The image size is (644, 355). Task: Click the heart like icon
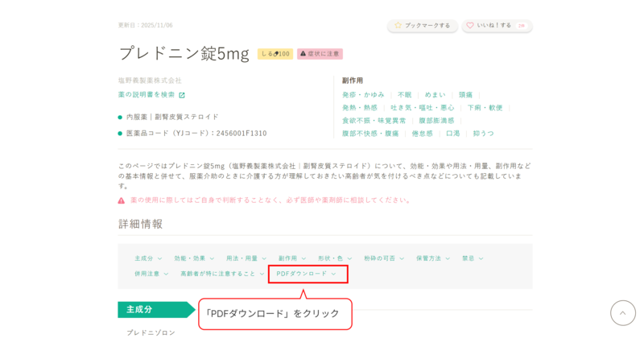[x=470, y=26]
